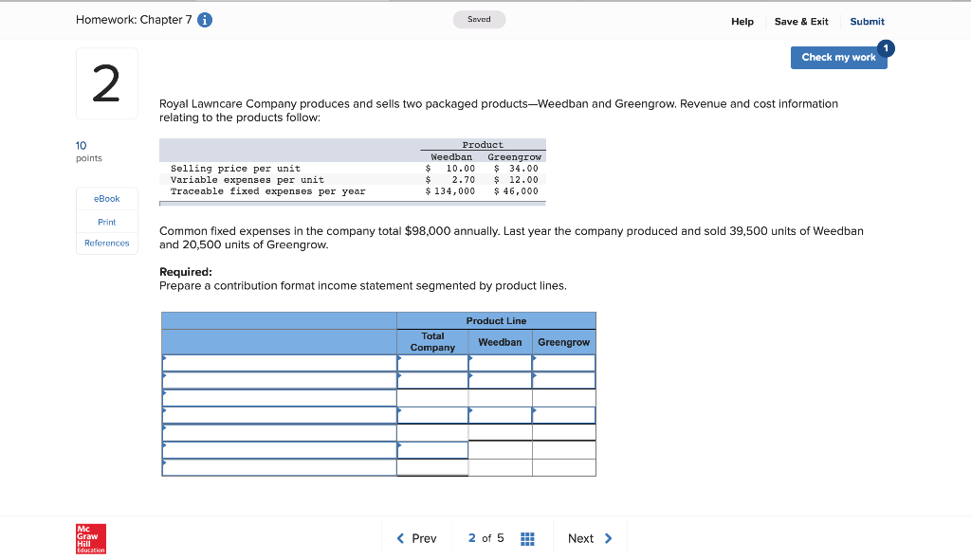This screenshot has width=971, height=560.
Task: Click Save & Exit
Action: pyautogui.click(x=801, y=21)
